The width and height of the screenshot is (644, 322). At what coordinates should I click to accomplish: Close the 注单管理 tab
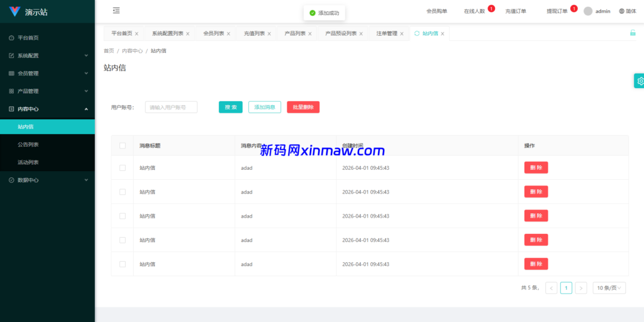(402, 34)
